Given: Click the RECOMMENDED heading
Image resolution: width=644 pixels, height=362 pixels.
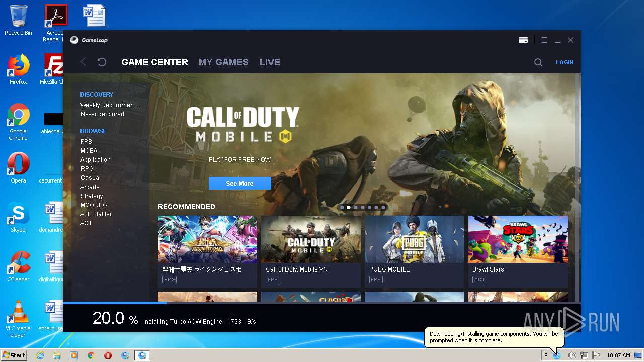Looking at the screenshot, I should 187,207.
